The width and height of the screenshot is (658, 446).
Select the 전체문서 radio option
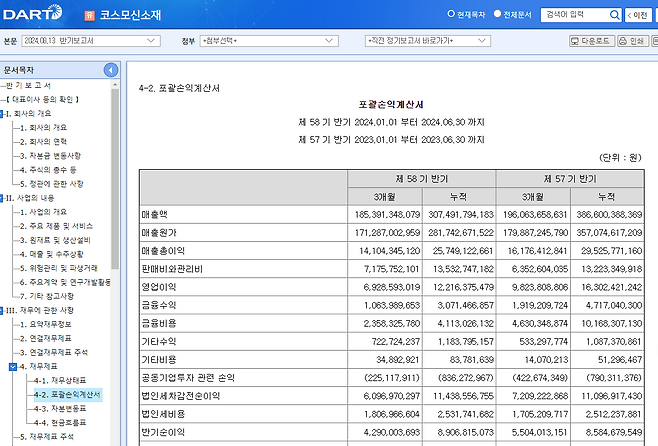click(497, 14)
